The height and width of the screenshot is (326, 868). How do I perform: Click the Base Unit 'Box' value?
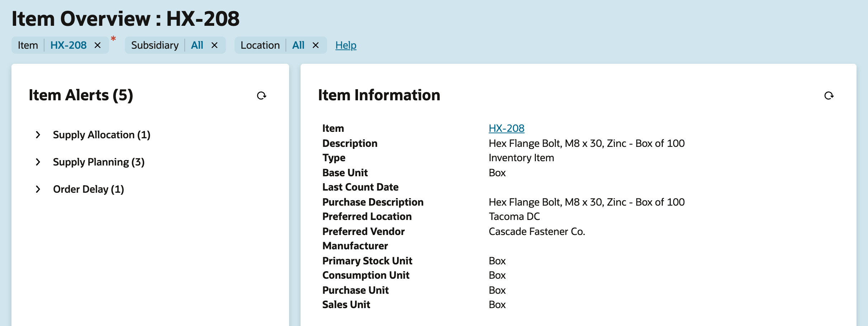(x=497, y=173)
